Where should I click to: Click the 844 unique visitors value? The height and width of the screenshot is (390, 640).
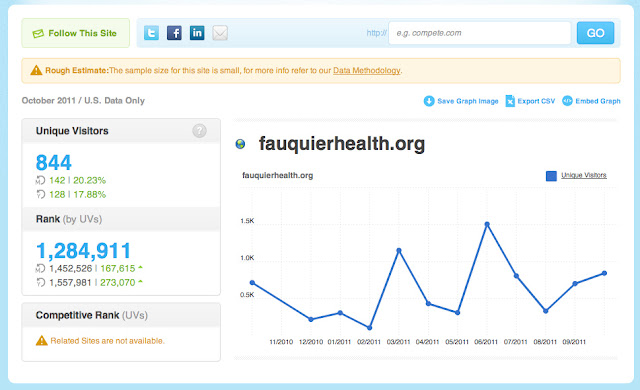[54, 162]
